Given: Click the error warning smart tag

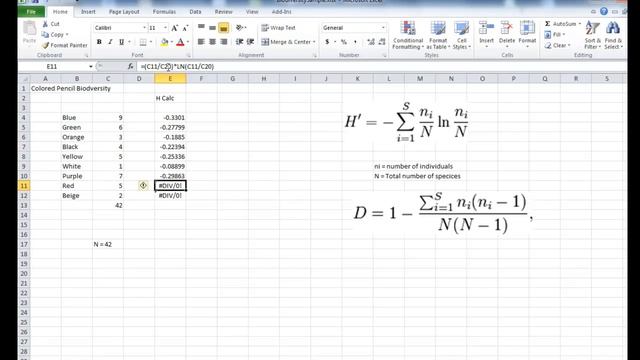Looking at the screenshot, I should (x=143, y=186).
